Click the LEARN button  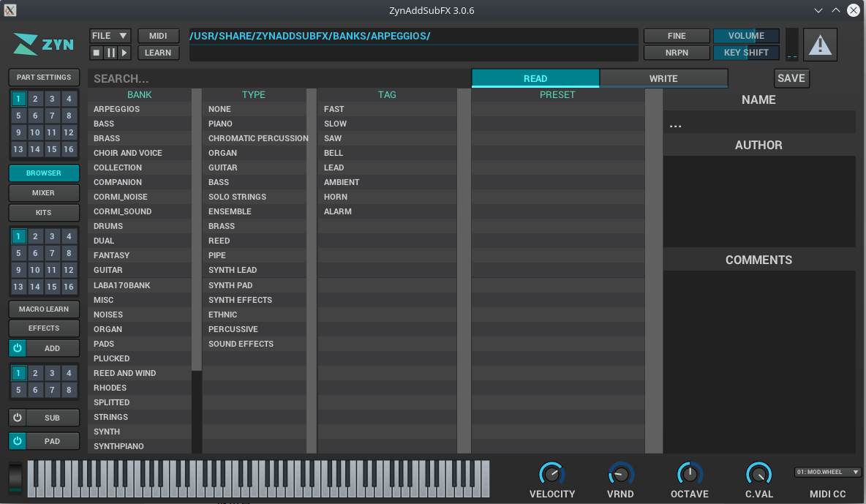point(158,53)
